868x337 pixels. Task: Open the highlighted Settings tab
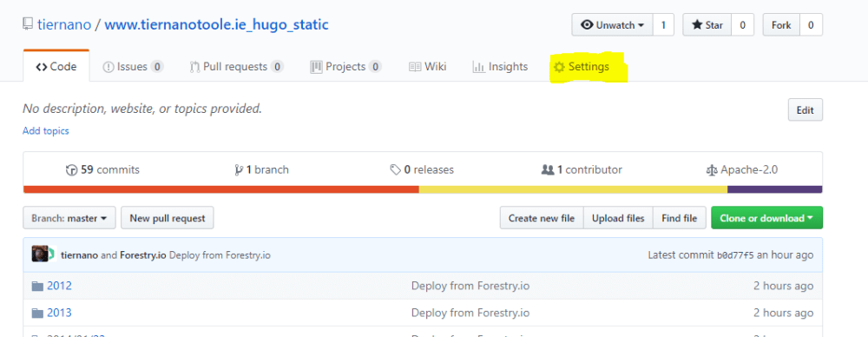tap(582, 67)
